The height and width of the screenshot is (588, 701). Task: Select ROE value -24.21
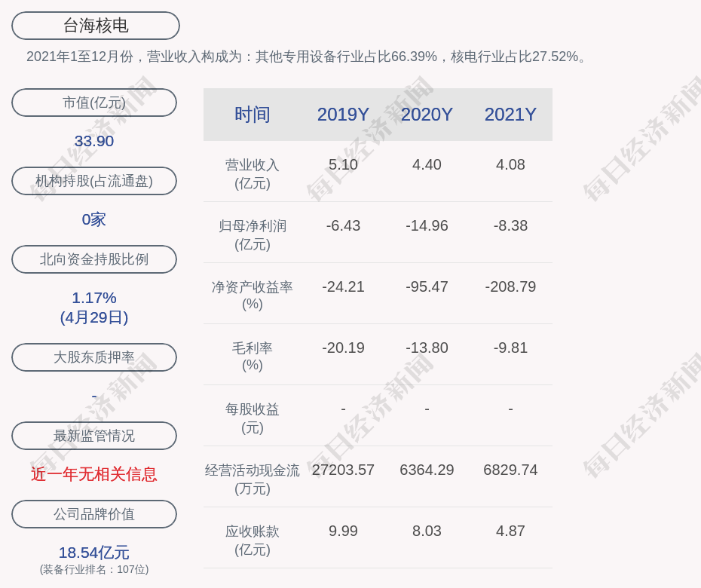(x=343, y=286)
